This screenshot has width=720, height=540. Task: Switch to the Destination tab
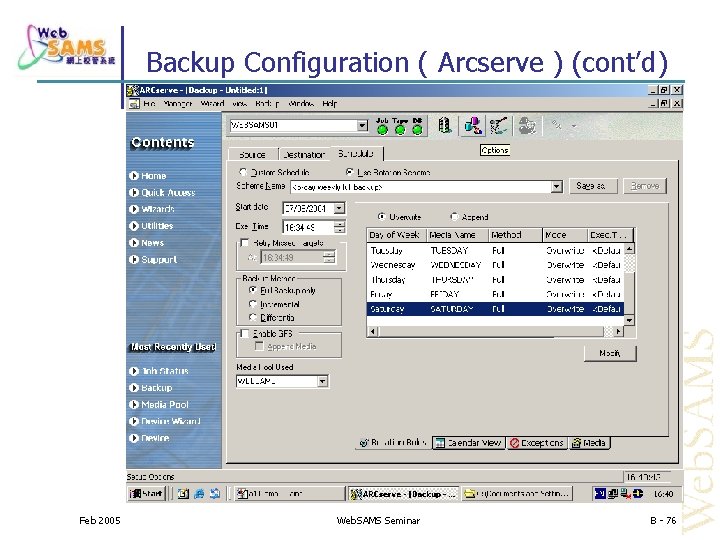click(304, 154)
